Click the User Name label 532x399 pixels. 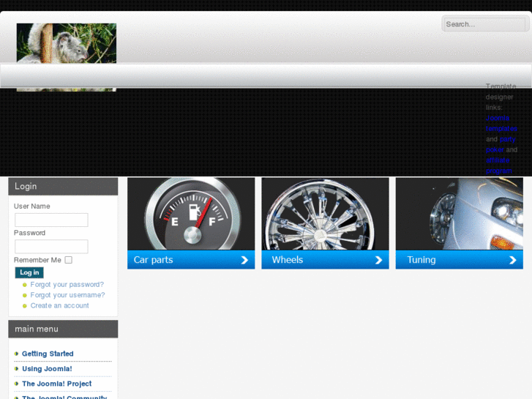coord(32,206)
